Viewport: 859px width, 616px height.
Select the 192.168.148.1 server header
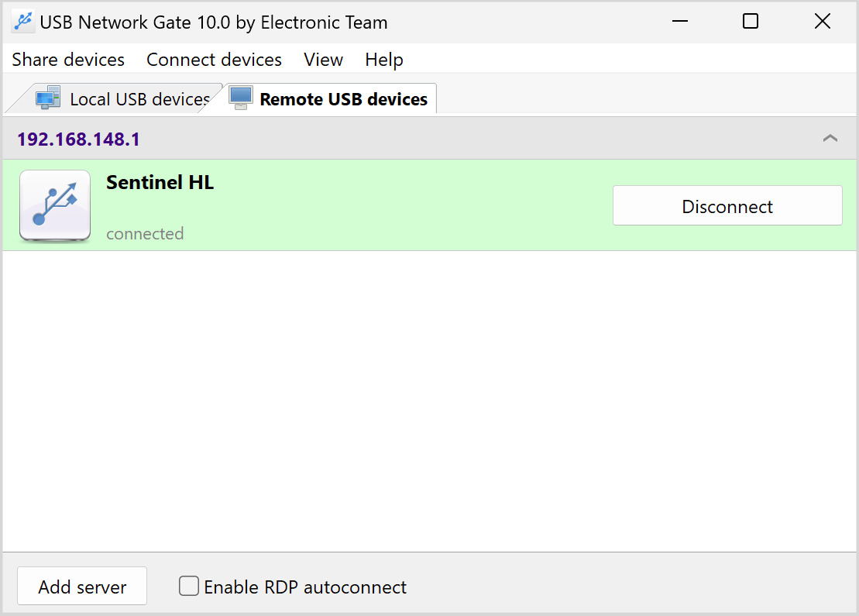pos(78,139)
